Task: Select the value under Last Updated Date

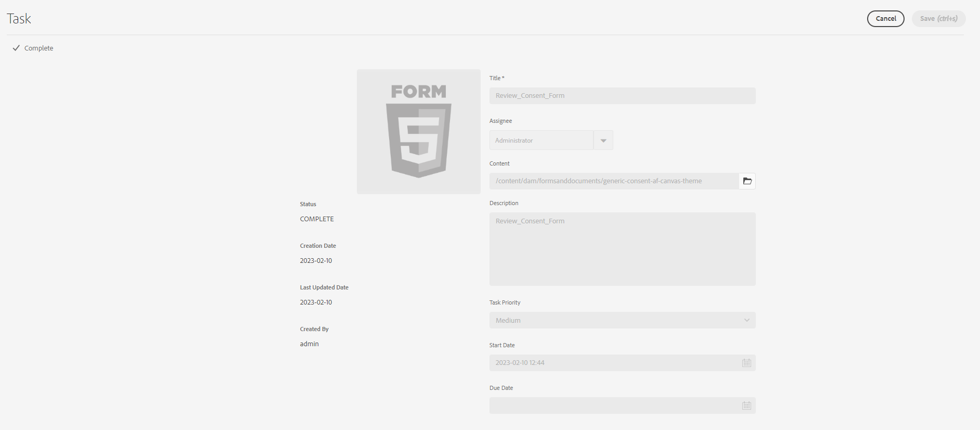Action: tap(316, 302)
